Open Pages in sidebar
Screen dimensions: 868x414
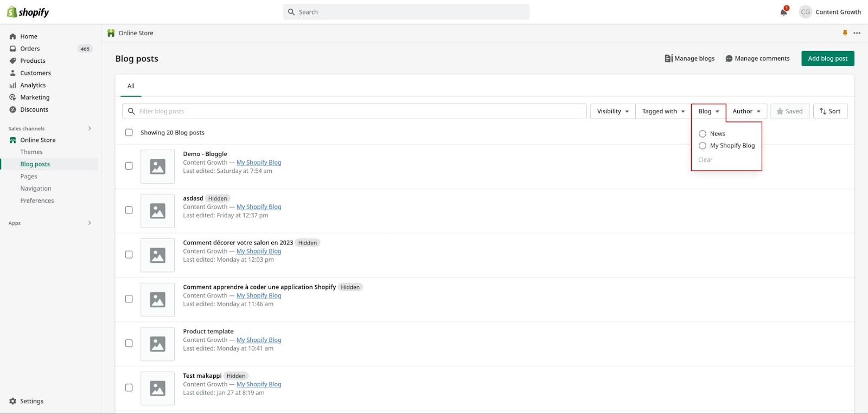click(29, 177)
